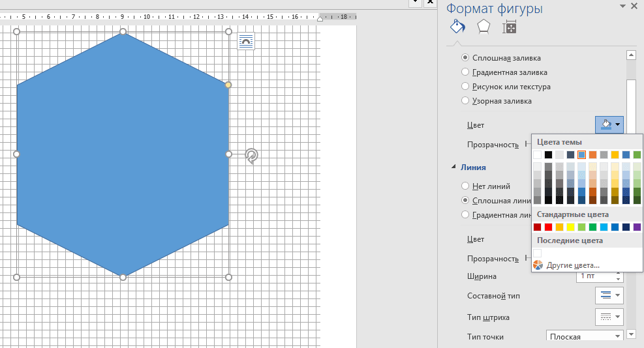Open the Составной тип dropdown
644x348 pixels.
click(609, 296)
